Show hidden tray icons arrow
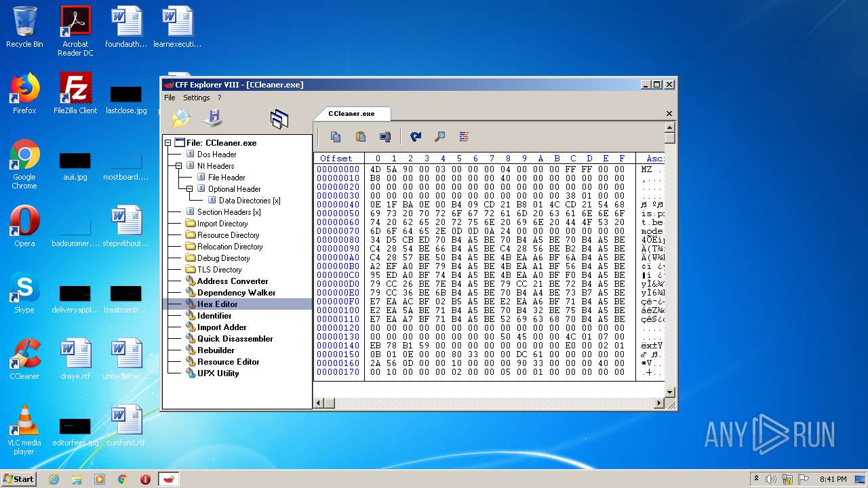 tap(756, 479)
